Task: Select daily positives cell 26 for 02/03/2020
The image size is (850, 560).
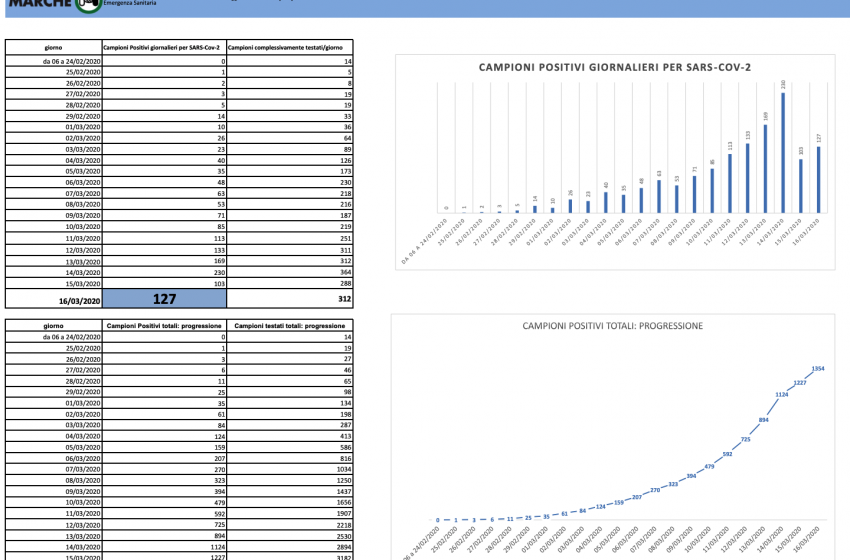Action: [x=164, y=138]
